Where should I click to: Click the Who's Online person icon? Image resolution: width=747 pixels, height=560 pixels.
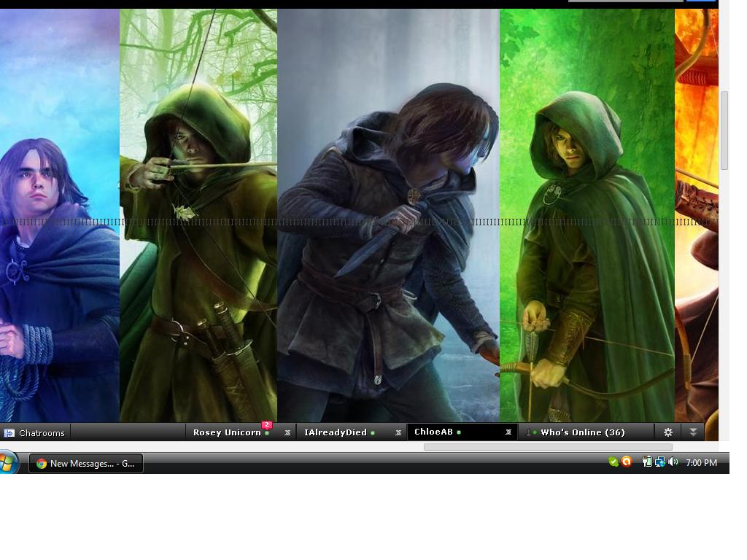pyautogui.click(x=530, y=432)
